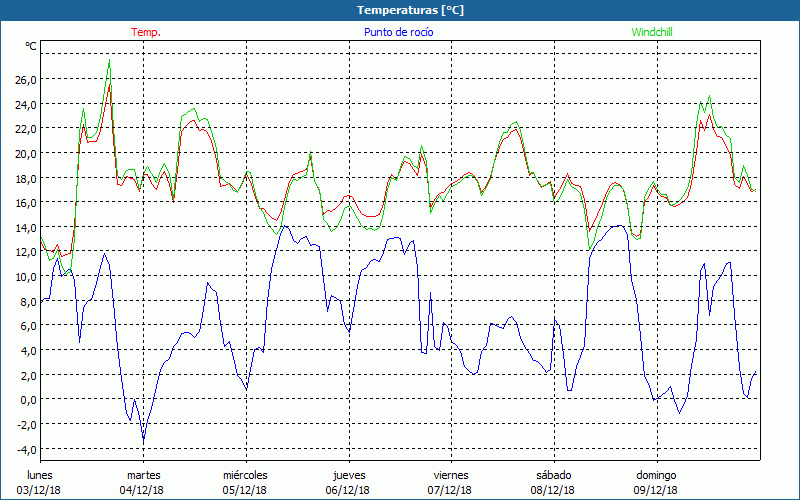Click the 4,0 y-axis value

27,351
